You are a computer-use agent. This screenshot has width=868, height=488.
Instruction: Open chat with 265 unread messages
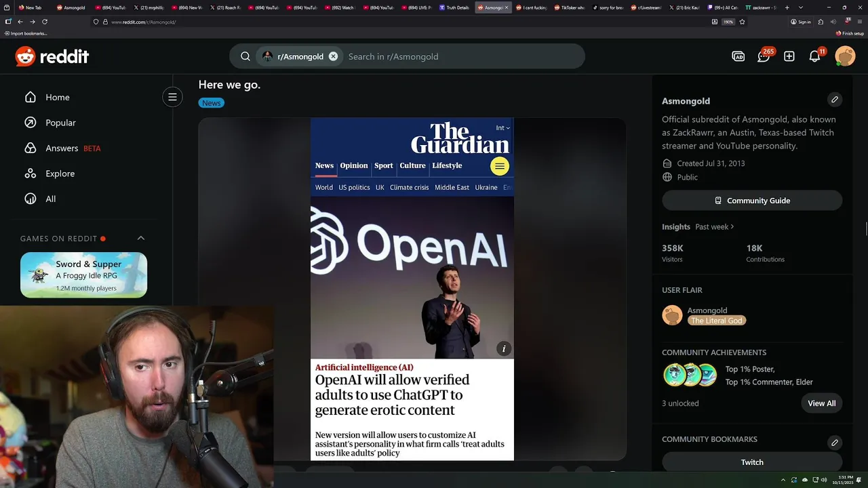click(x=764, y=56)
